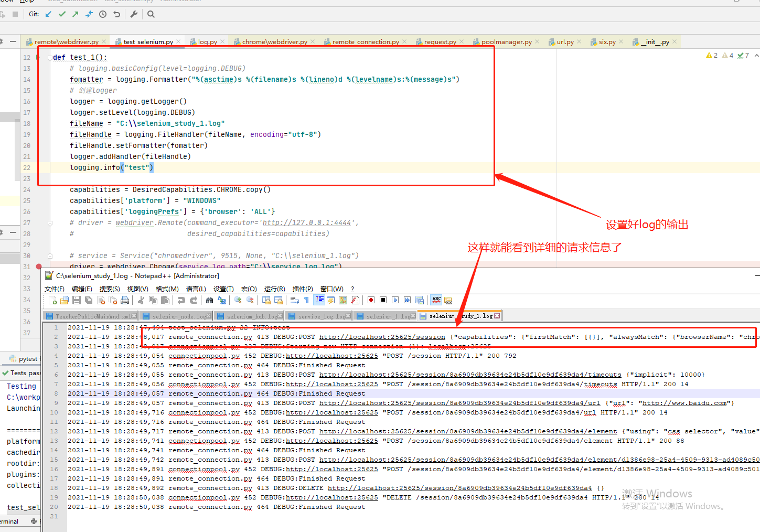Open www.baidu.com link in log line 9
Viewport: 760px width, 532px height.
pyautogui.click(x=684, y=403)
